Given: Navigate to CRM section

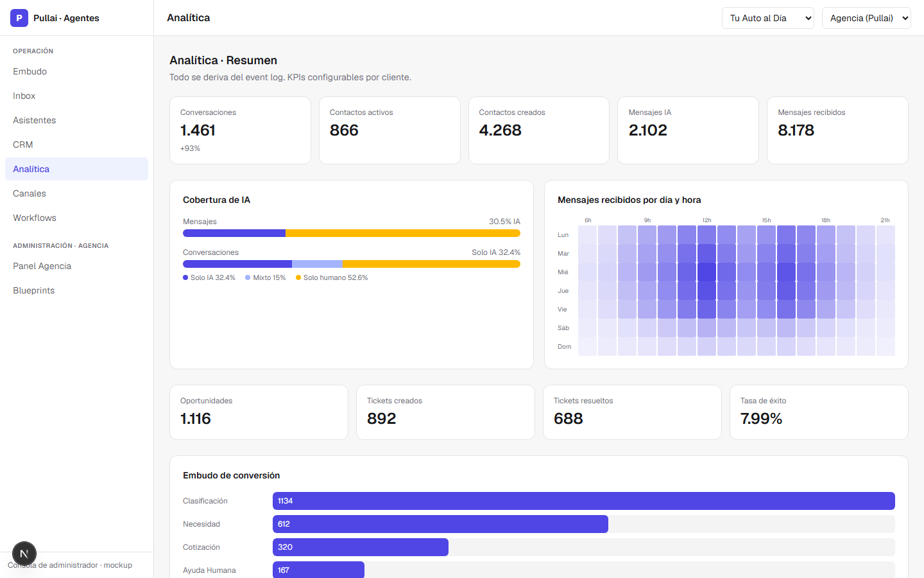Looking at the screenshot, I should 76,144.
